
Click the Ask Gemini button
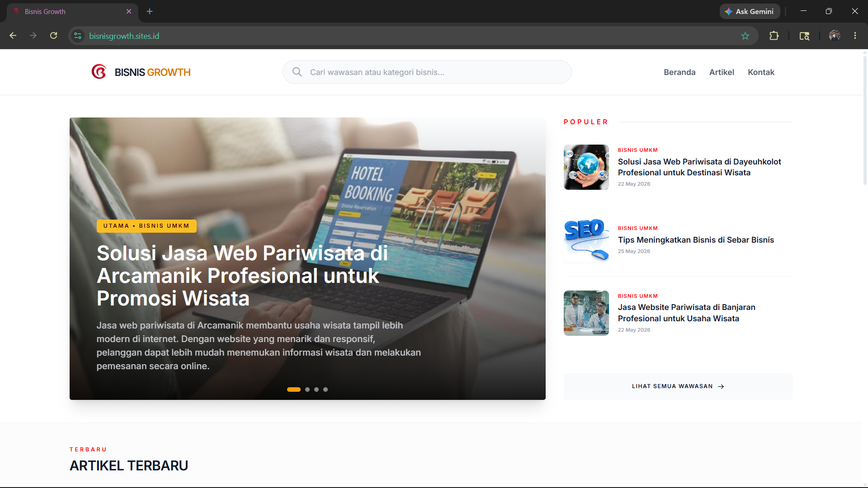pyautogui.click(x=750, y=11)
